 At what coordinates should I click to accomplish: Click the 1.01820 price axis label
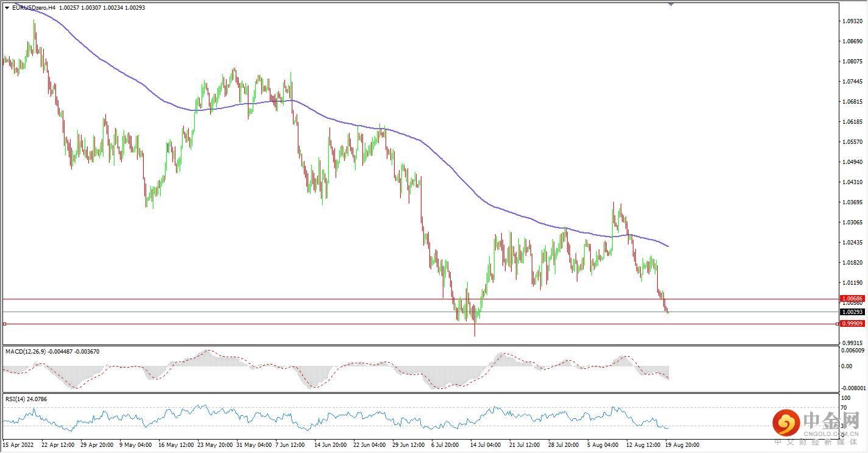(x=852, y=262)
